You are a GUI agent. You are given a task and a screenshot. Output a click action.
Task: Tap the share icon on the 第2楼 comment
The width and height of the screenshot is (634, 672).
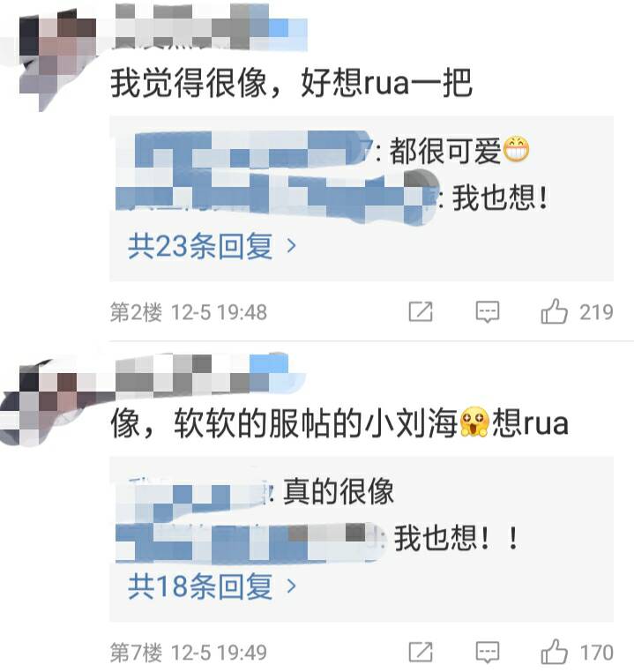(x=421, y=311)
